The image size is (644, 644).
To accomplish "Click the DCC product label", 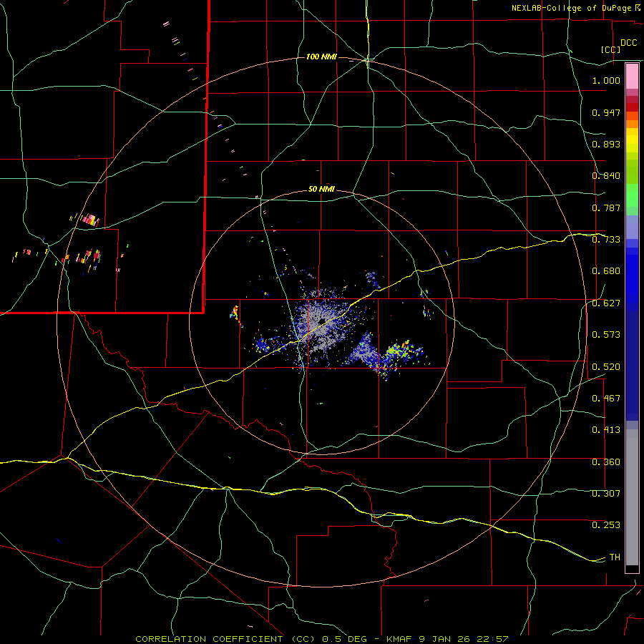I will (628, 43).
